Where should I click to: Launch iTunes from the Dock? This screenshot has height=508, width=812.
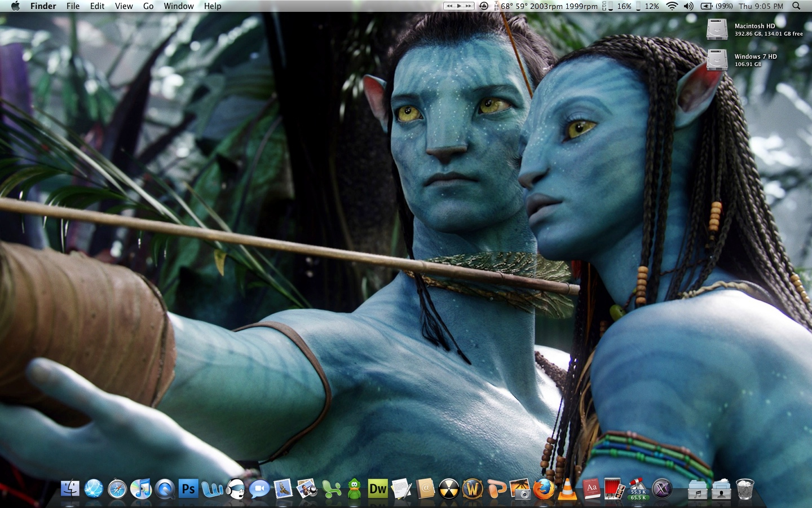coord(141,488)
